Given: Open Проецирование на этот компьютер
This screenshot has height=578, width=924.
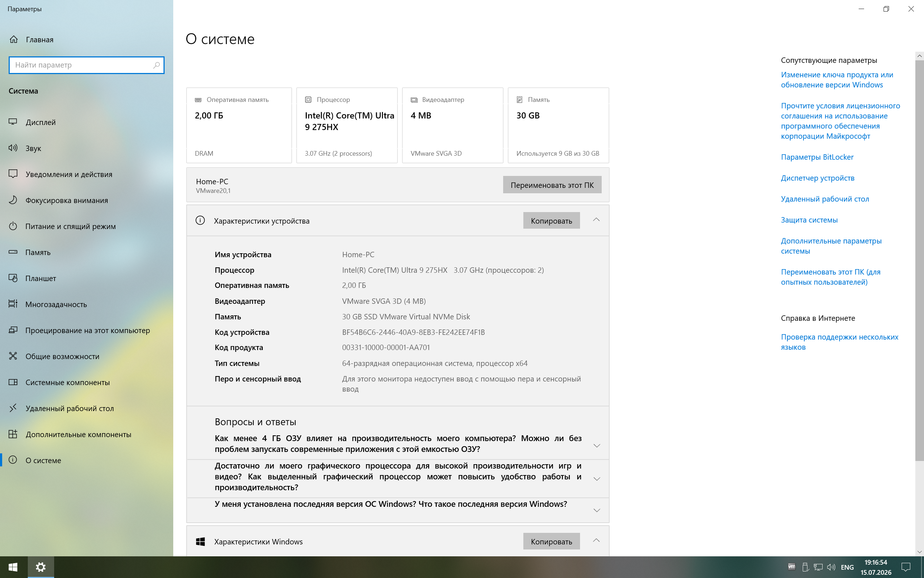Looking at the screenshot, I should (x=86, y=330).
